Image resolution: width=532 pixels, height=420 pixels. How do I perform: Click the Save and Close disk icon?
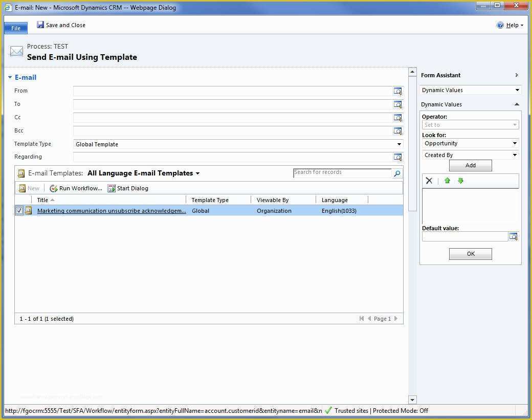tap(40, 25)
